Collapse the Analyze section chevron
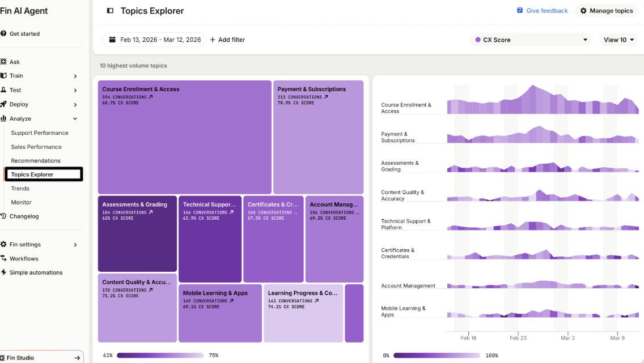 click(x=75, y=118)
